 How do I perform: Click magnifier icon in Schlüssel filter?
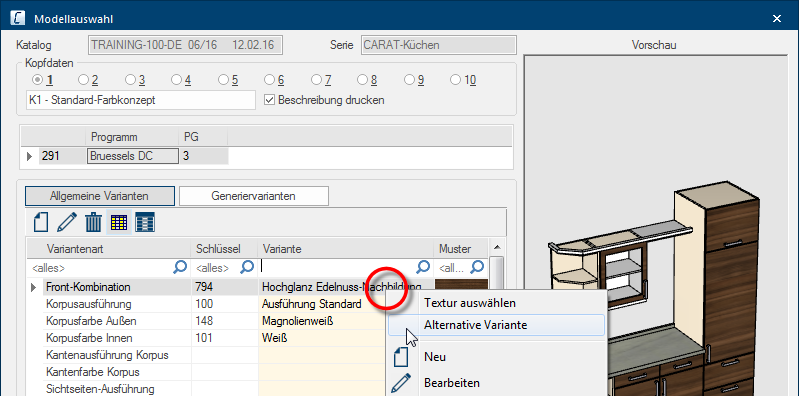click(x=247, y=267)
